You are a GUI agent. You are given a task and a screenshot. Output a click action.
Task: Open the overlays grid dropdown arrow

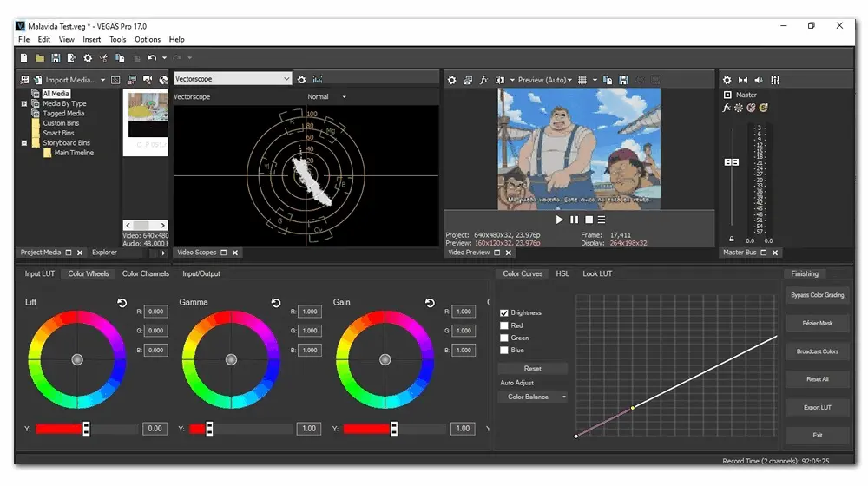click(x=595, y=80)
